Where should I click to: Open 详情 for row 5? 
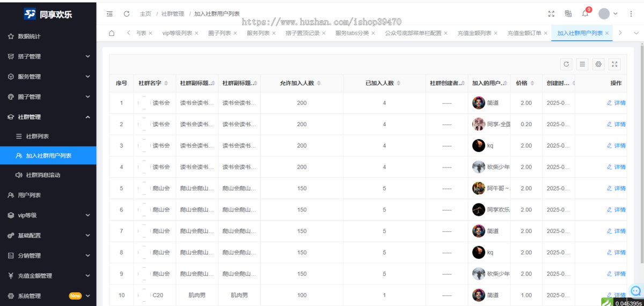pos(616,188)
